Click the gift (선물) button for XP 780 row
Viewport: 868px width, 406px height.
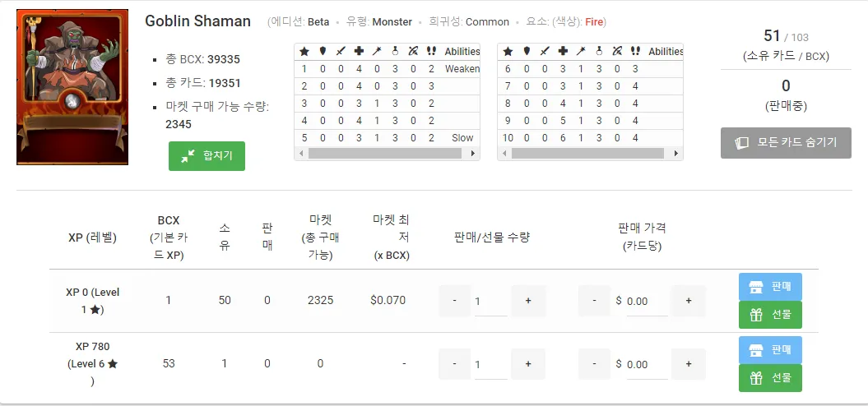click(770, 378)
